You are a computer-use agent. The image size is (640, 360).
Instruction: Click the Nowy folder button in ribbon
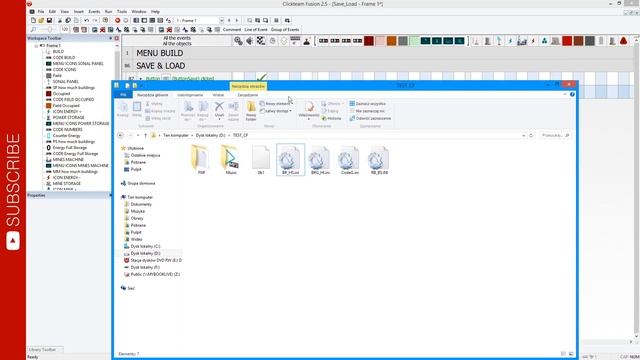point(251,111)
